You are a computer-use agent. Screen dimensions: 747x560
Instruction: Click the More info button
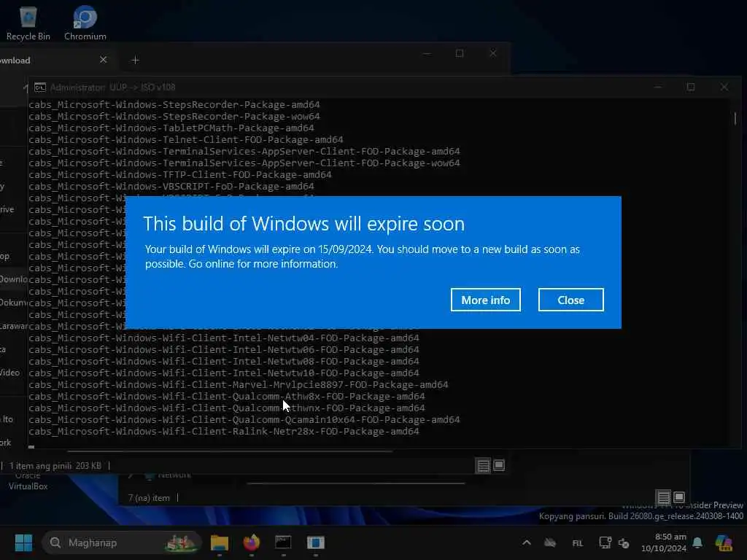pos(485,300)
